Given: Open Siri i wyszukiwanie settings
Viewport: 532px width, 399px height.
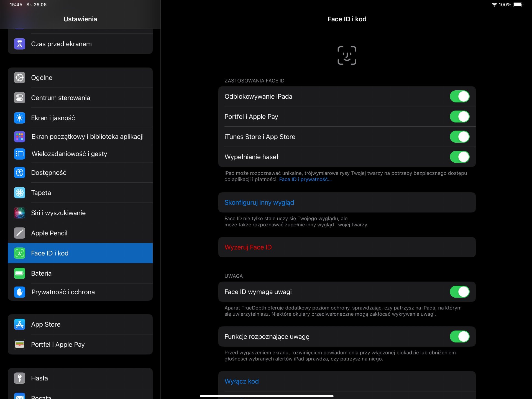Looking at the screenshot, I should (80, 213).
